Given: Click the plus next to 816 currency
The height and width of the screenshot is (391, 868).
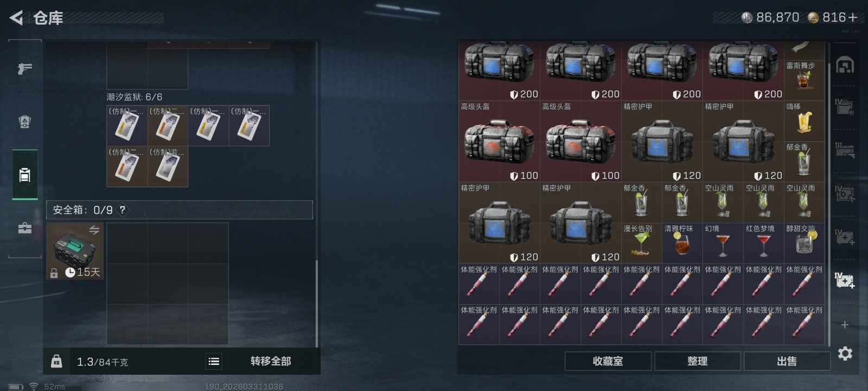Looking at the screenshot, I should 853,17.
